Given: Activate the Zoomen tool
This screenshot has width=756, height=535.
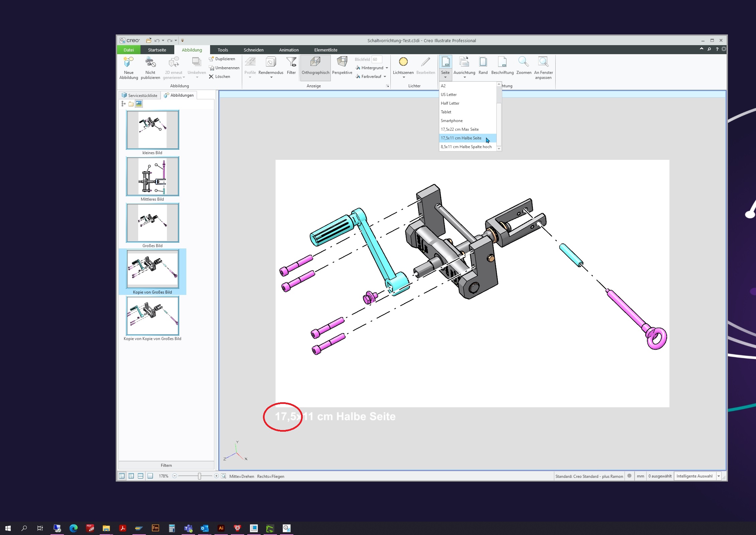Looking at the screenshot, I should click(x=524, y=65).
